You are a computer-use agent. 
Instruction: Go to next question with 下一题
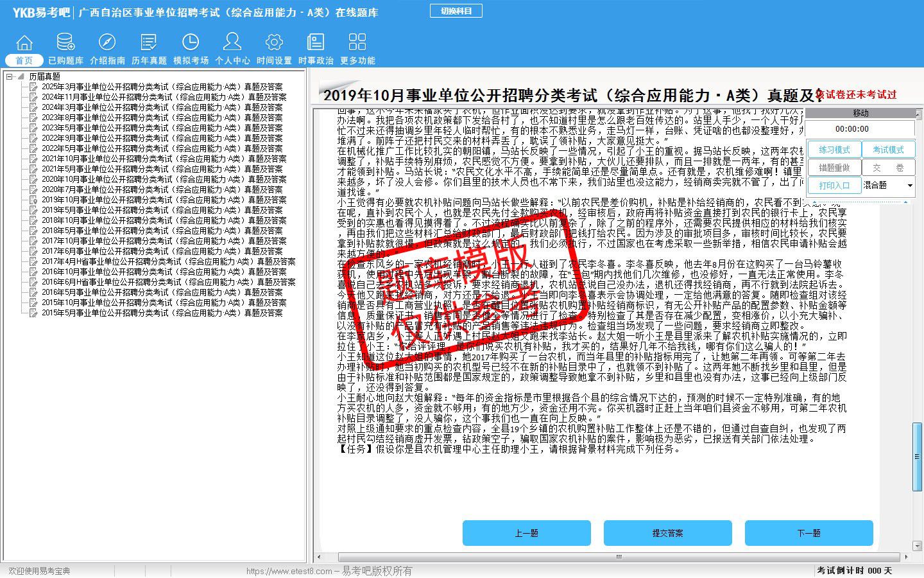(x=809, y=533)
